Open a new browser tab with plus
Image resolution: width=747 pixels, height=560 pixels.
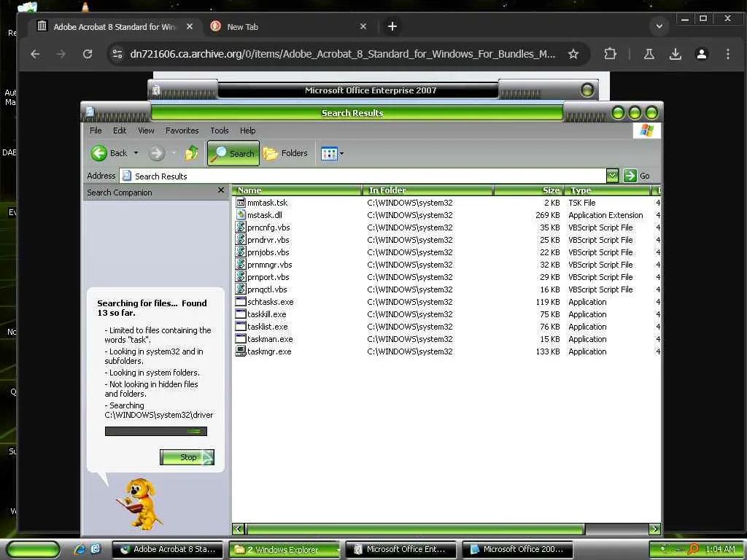click(x=392, y=27)
